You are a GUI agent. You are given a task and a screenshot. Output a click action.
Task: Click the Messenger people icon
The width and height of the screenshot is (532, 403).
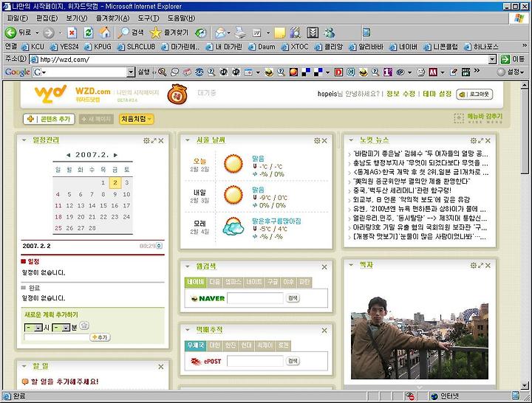[x=330, y=33]
